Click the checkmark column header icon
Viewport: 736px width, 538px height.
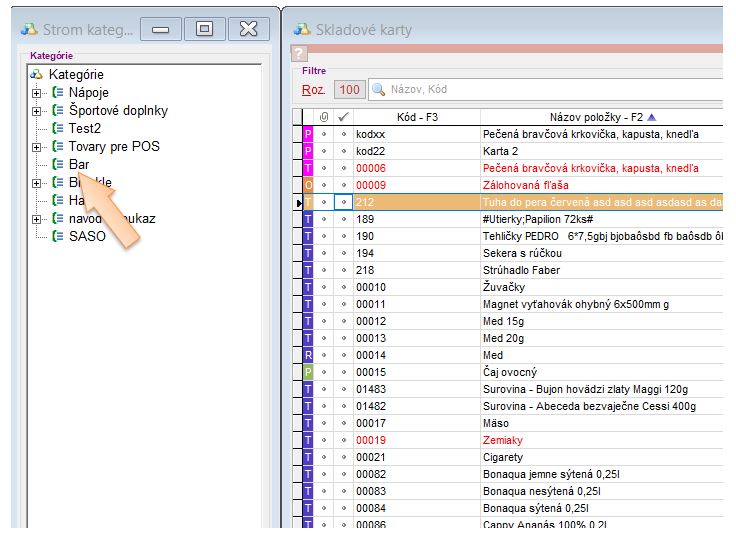tap(343, 117)
